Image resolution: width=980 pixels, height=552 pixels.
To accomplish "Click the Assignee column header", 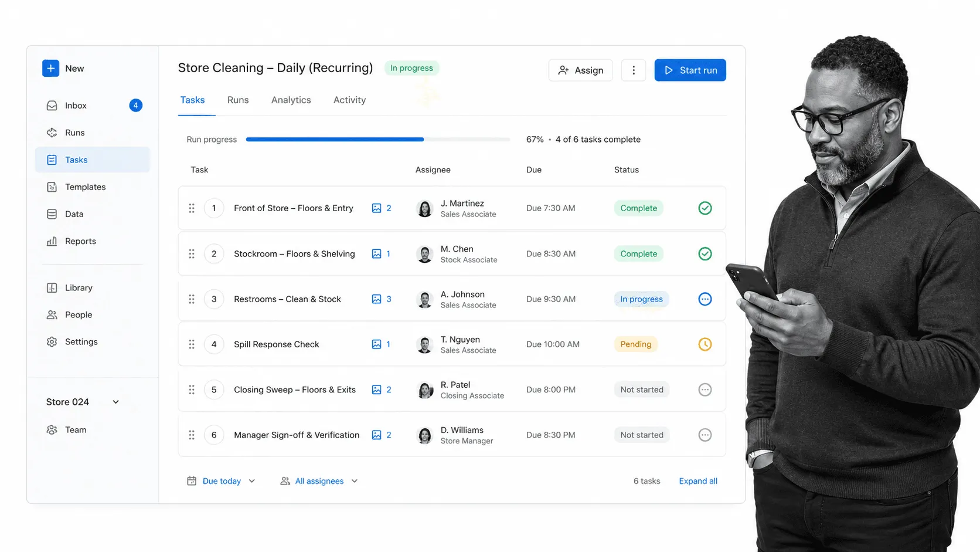I will pos(433,170).
